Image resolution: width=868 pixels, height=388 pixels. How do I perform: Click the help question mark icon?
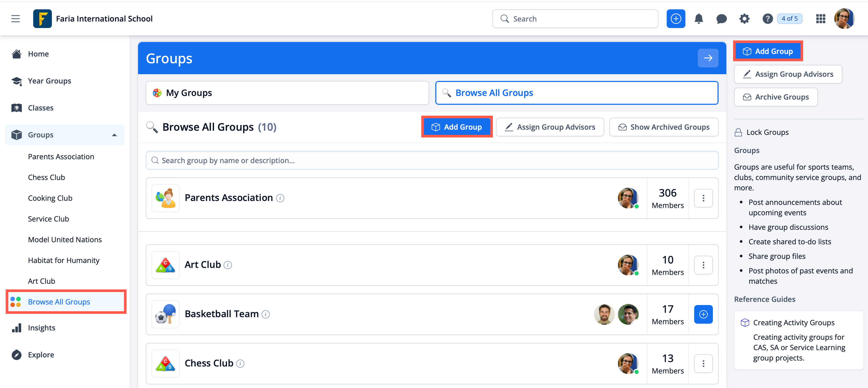tap(767, 19)
